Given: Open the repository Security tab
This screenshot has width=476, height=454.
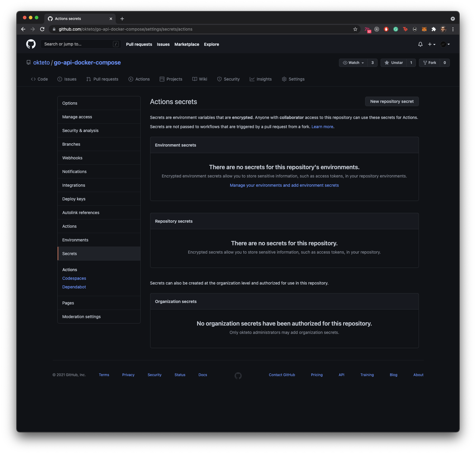Looking at the screenshot, I should pos(228,79).
